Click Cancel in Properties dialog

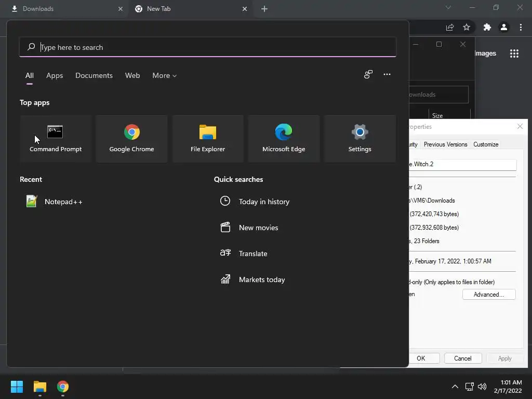pyautogui.click(x=463, y=358)
